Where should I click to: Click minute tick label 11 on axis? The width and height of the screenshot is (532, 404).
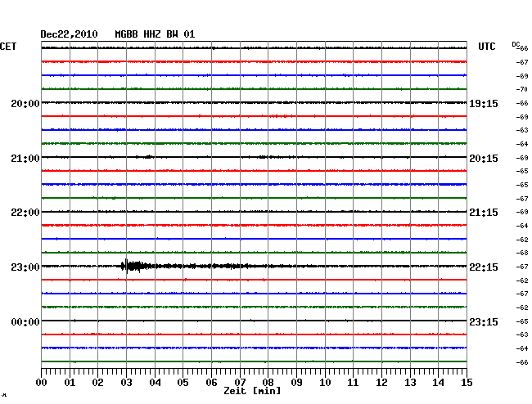[353, 382]
